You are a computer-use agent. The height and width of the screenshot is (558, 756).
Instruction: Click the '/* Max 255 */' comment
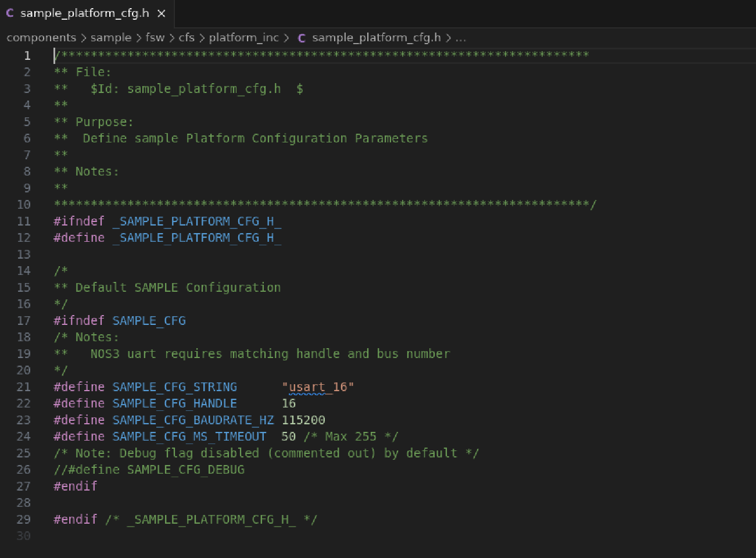point(351,437)
